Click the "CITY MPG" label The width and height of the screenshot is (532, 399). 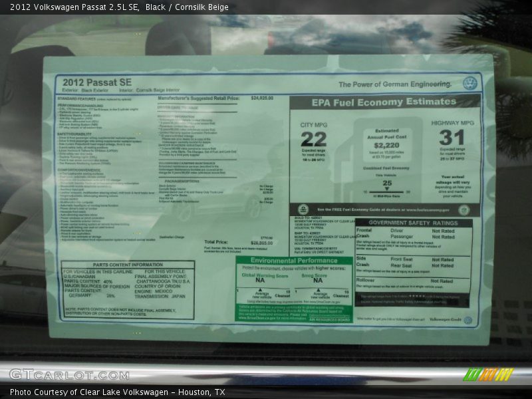coord(313,125)
